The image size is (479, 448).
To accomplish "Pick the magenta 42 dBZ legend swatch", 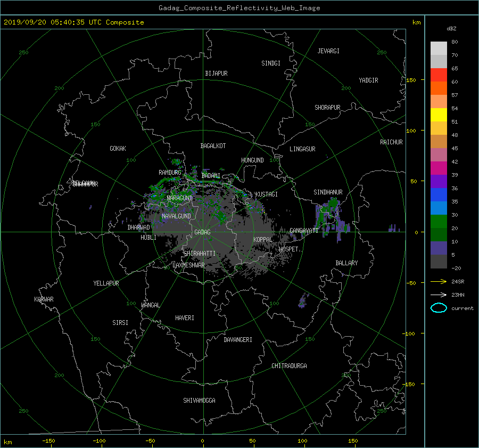I will (x=439, y=168).
